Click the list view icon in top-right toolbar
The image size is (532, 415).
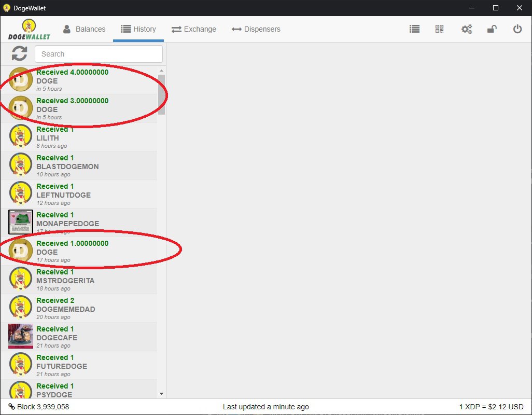click(x=414, y=29)
